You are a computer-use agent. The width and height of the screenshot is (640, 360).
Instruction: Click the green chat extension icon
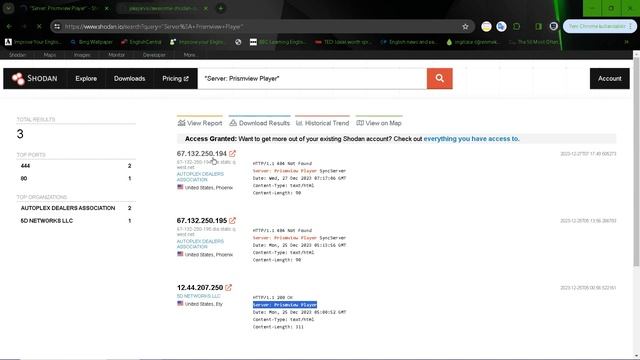[x=516, y=27]
